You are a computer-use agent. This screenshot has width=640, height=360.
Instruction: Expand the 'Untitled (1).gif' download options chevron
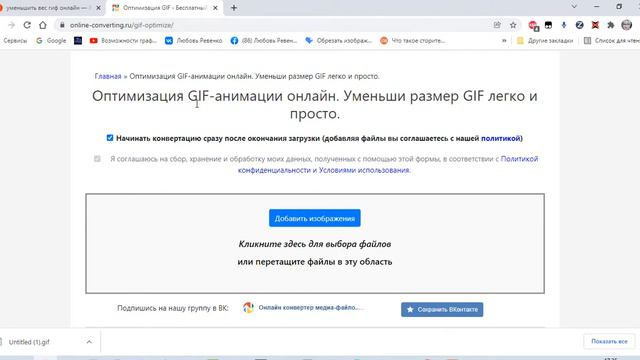(89, 342)
